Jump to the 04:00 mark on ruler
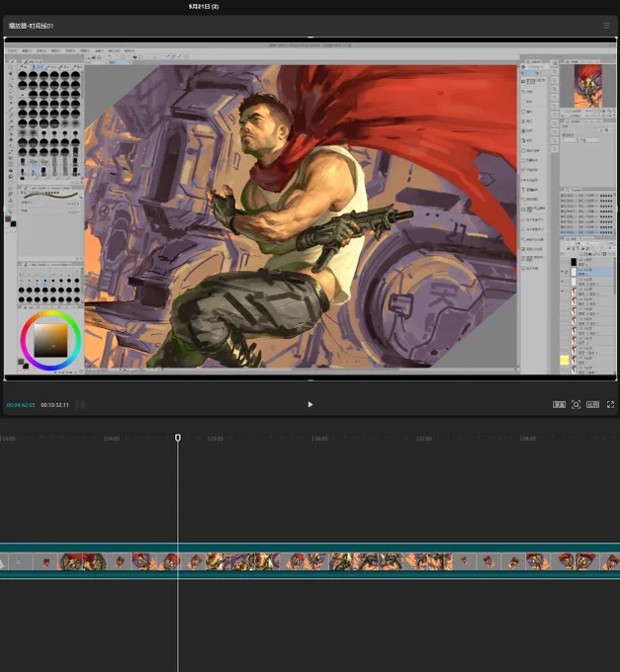The height and width of the screenshot is (672, 620). pyautogui.click(x=112, y=439)
